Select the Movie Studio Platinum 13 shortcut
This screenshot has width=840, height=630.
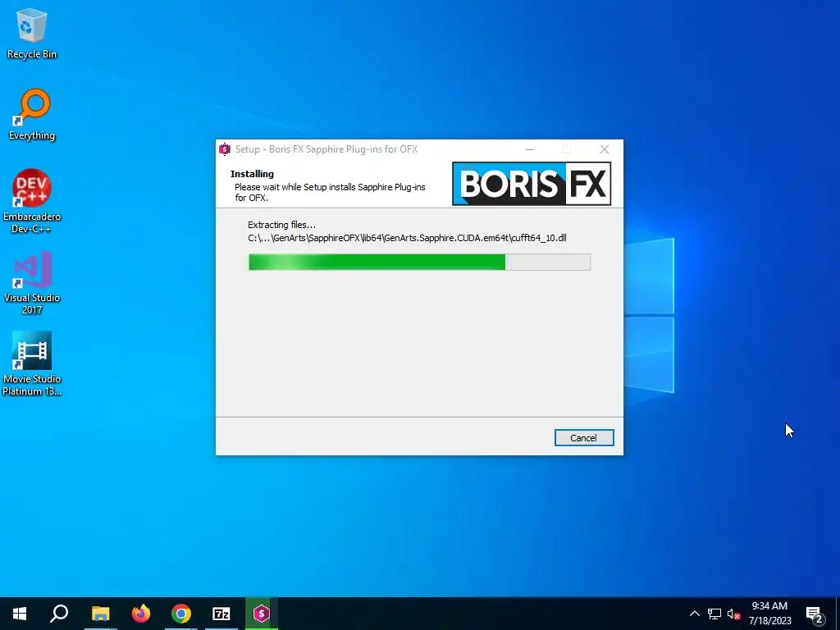click(x=32, y=363)
